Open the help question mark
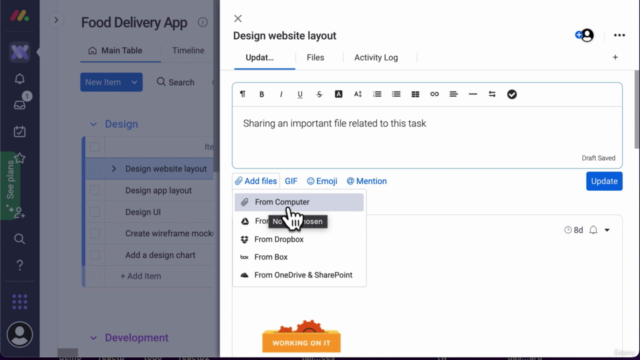Image resolution: width=640 pixels, height=360 pixels. (20, 265)
